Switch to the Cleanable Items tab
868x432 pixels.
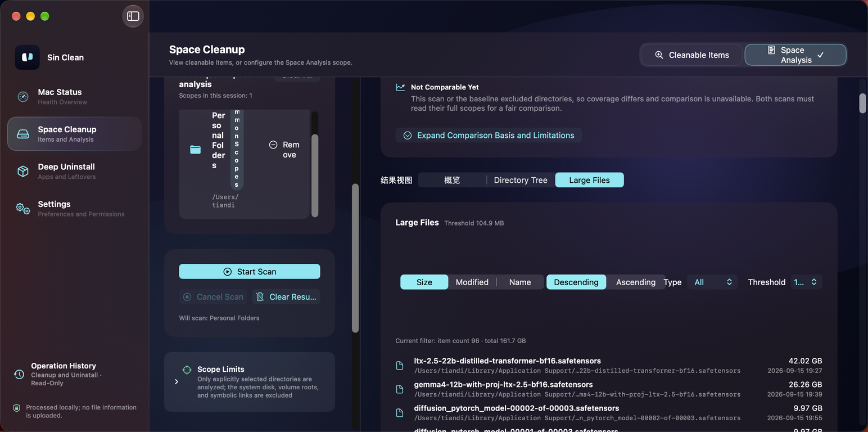[x=692, y=55]
